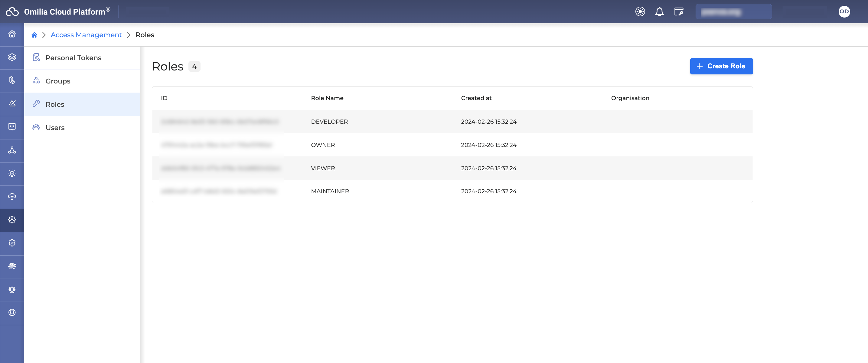Open the access management gear sidebar icon
Viewport: 868px width, 363px height.
tap(12, 220)
